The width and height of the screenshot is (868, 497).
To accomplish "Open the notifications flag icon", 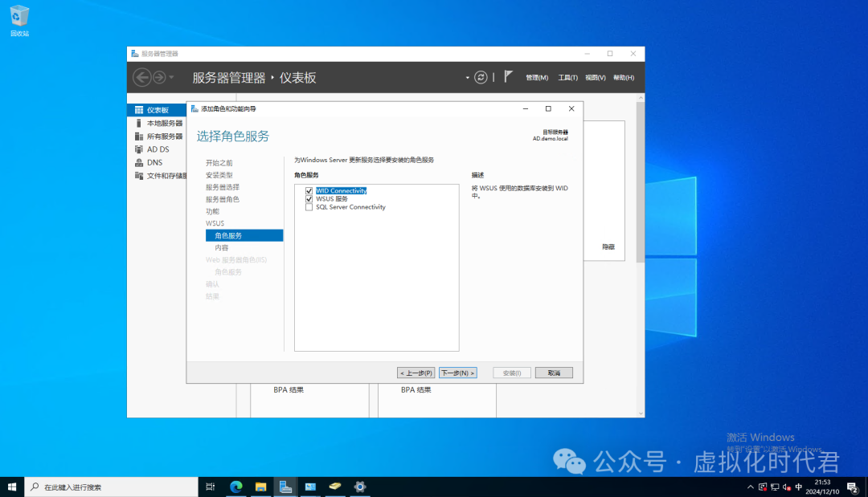I will pyautogui.click(x=508, y=77).
